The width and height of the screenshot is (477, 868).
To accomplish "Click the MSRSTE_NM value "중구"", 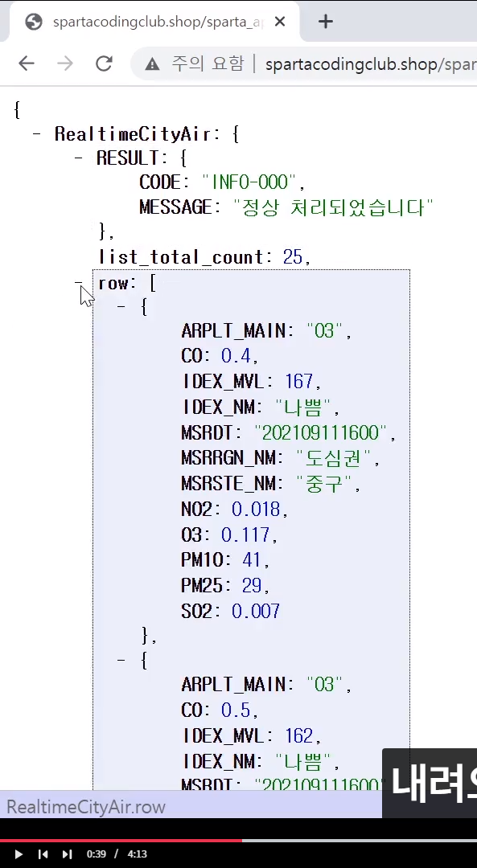I will [x=324, y=484].
